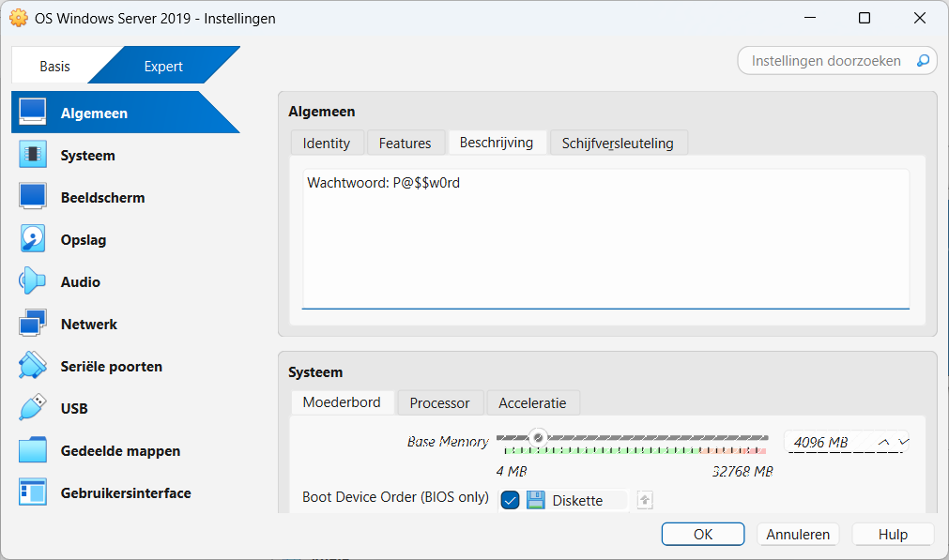
Task: Disable the Diskette boot device checkbox
Action: [x=510, y=500]
